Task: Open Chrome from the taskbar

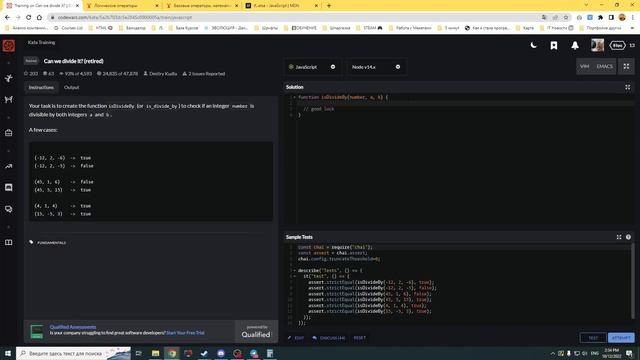Action: (x=172, y=353)
